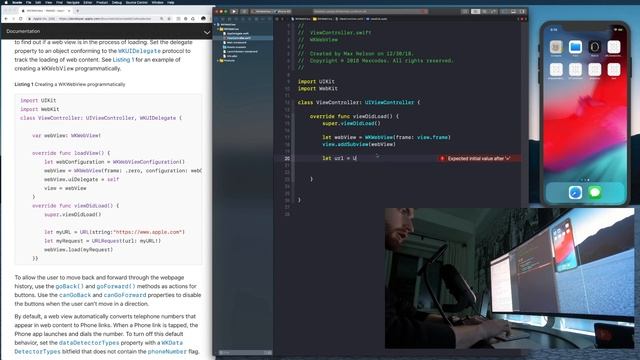Toggle the Xcode navigator panel visibility

[505, 11]
